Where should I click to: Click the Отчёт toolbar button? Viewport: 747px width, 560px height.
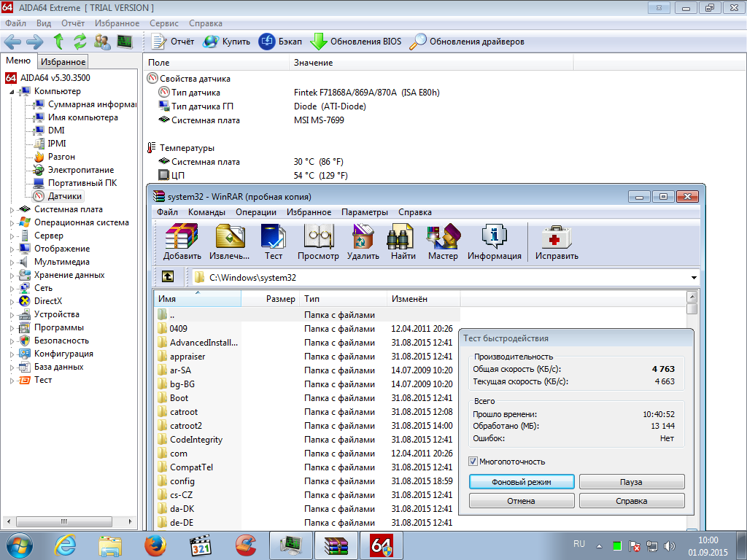[172, 42]
